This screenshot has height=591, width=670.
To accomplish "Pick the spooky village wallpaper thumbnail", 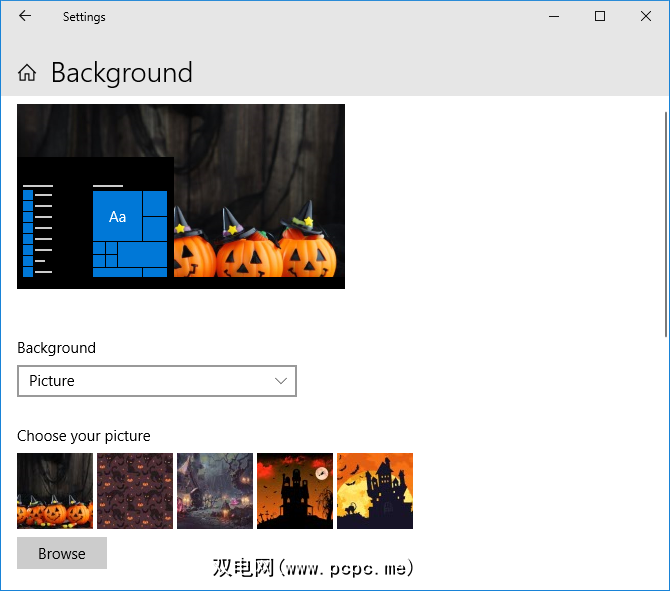I will 215,491.
